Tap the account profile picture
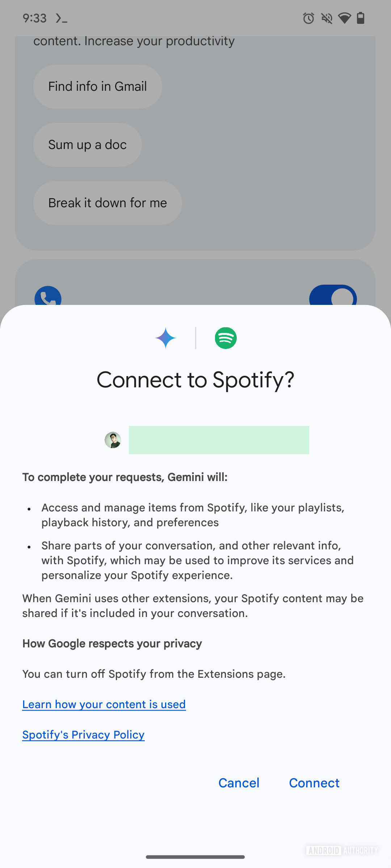 (113, 440)
